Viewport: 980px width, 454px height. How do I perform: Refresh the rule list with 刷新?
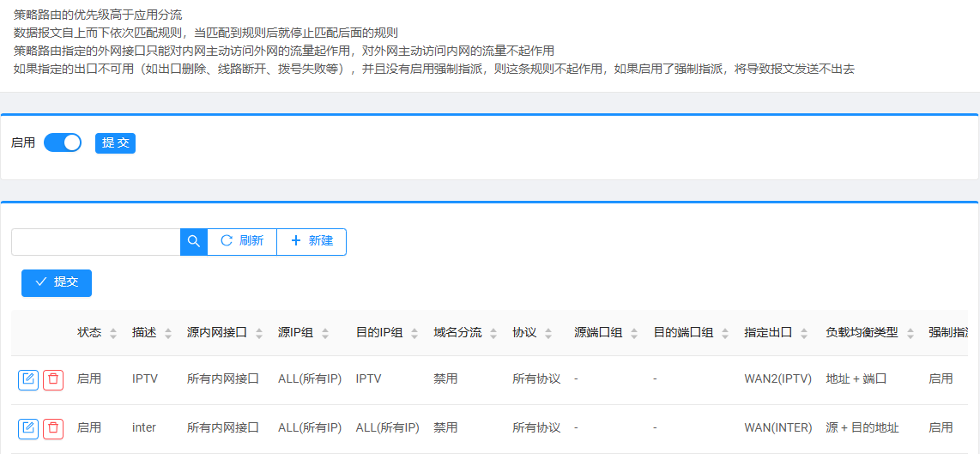242,241
